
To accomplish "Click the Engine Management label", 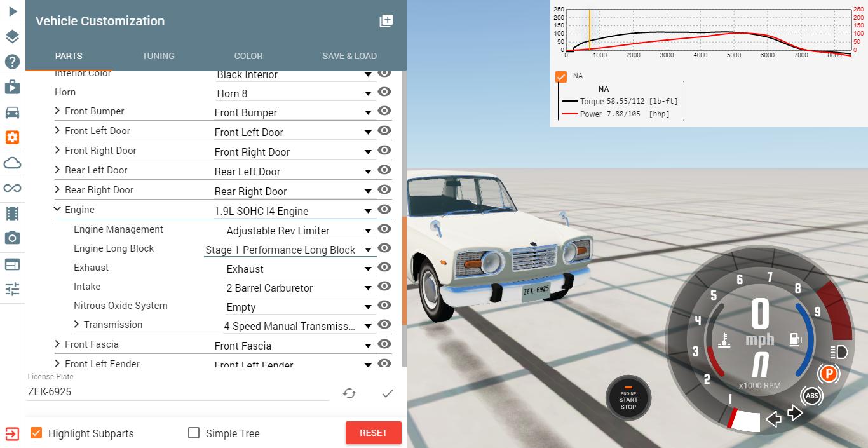I will pos(118,229).
